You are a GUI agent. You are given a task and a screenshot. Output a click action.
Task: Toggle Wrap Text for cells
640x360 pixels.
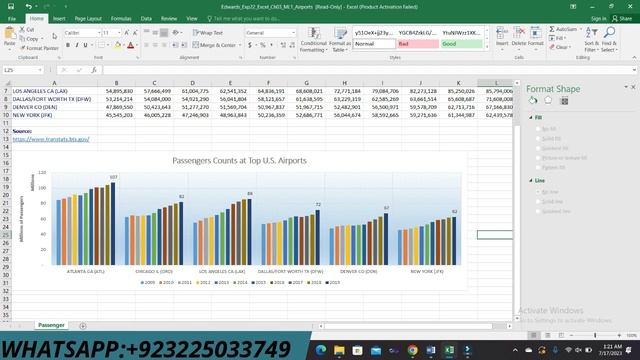pyautogui.click(x=208, y=33)
